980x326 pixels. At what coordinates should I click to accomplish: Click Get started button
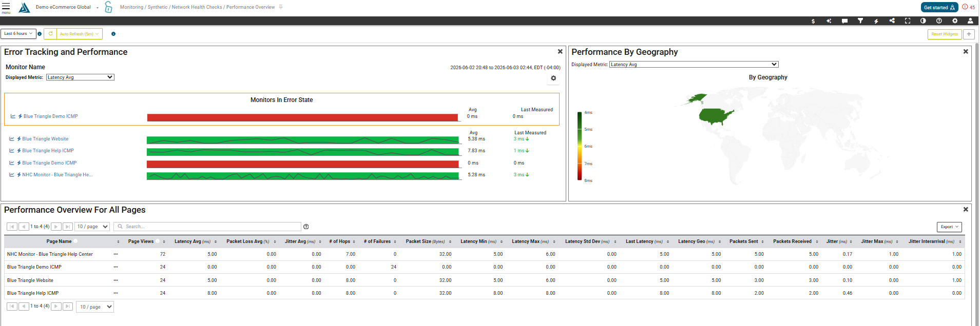(x=939, y=7)
